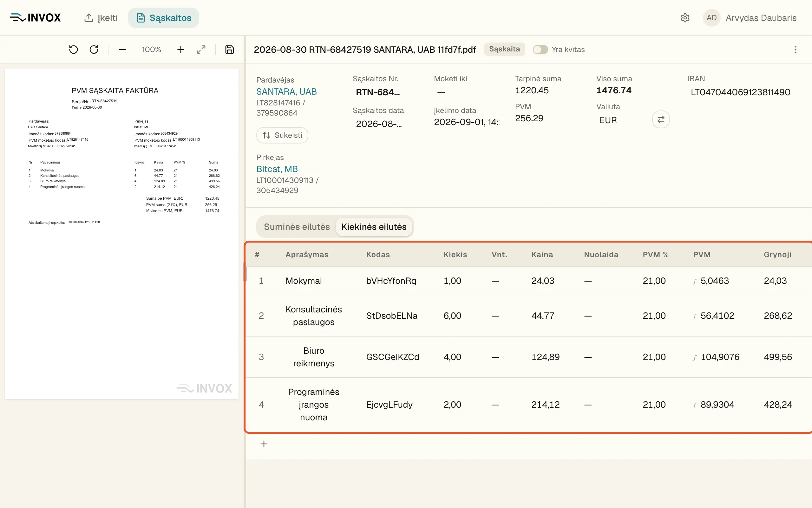Screen dimensions: 812x508
Task: Select the Konsultacinės paslaugos description cell
Action: (x=314, y=316)
